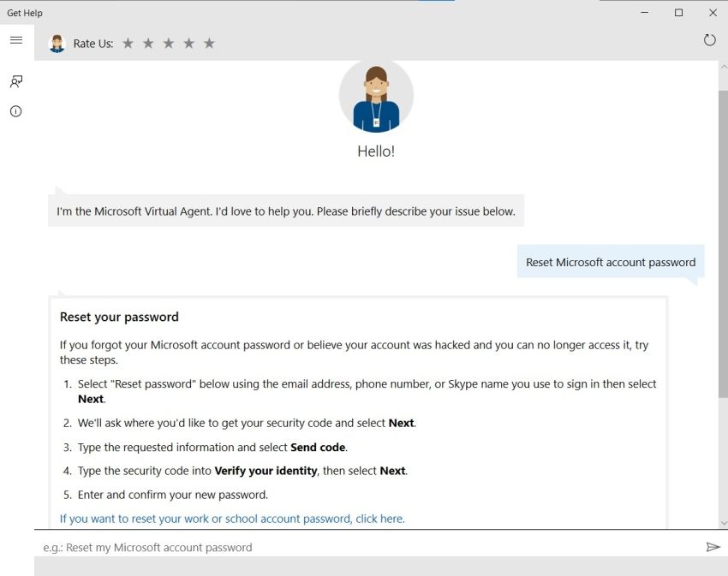This screenshot has width=728, height=576.
Task: Click the scrollbar up arrow
Action: pyautogui.click(x=724, y=67)
